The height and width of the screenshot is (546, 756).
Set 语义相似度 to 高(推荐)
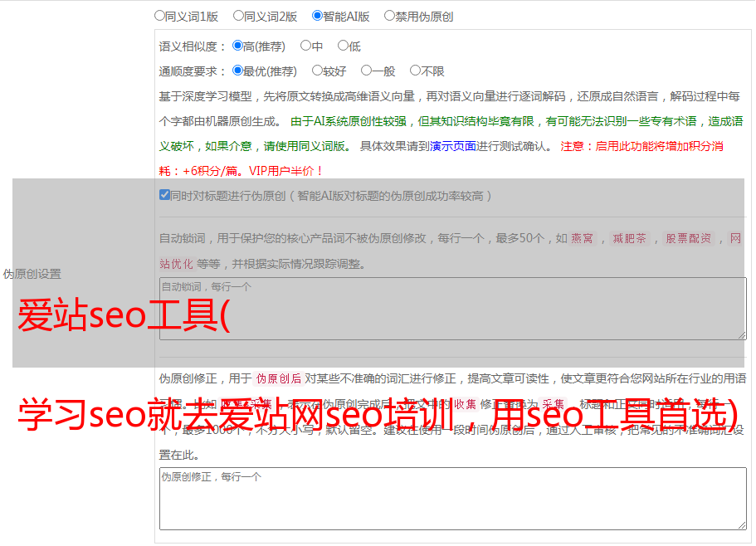pos(237,46)
